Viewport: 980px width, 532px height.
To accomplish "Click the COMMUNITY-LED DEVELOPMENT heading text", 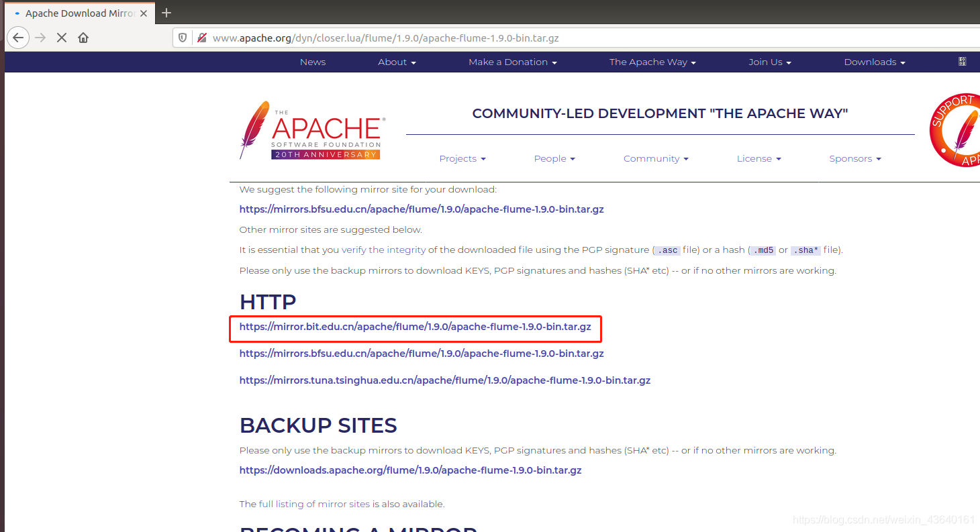I will (660, 113).
